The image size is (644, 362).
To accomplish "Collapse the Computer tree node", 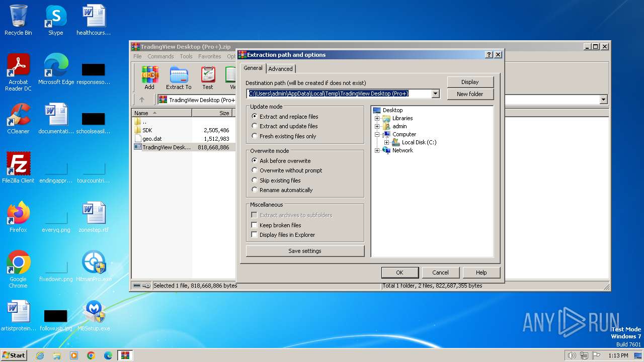I will 377,134.
